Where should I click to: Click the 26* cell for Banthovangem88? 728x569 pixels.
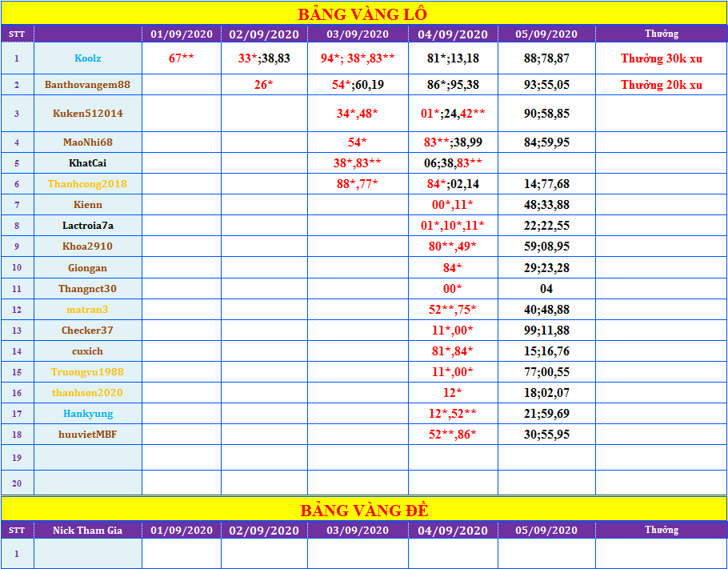(x=264, y=85)
